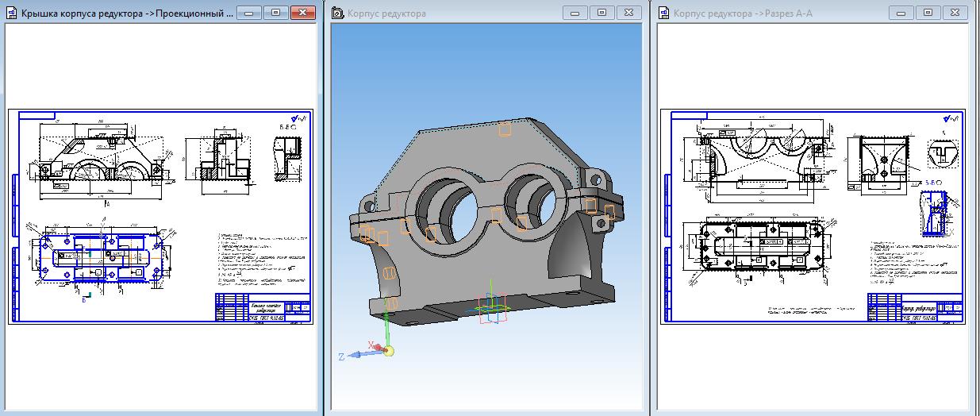Pick the title block in Разрез А-А drawing

pyautogui.click(x=915, y=307)
